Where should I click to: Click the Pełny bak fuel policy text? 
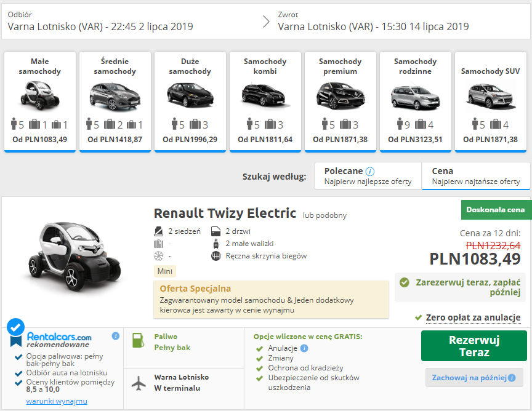click(172, 348)
